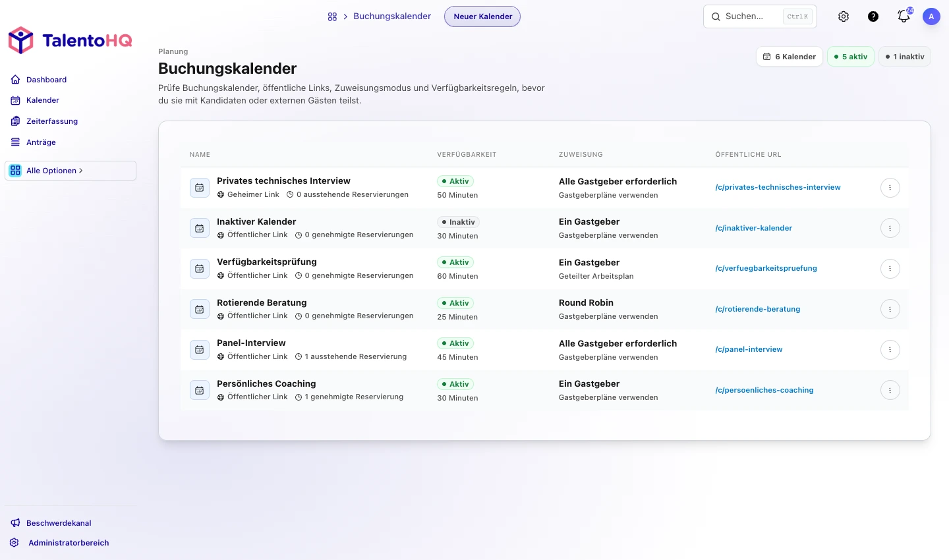Image resolution: width=949 pixels, height=560 pixels.
Task: Open actions menu for Rotierende Beratung
Action: pyautogui.click(x=890, y=310)
